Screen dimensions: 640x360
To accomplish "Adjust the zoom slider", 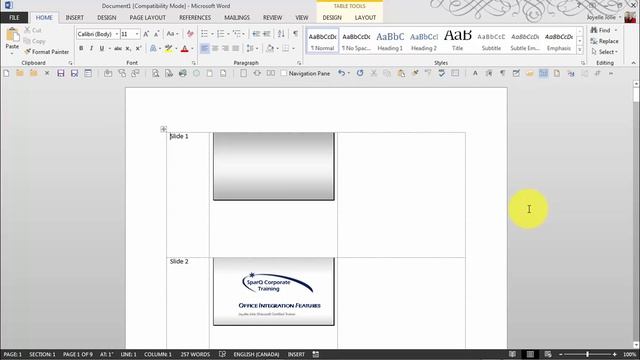I will click(x=587, y=354).
